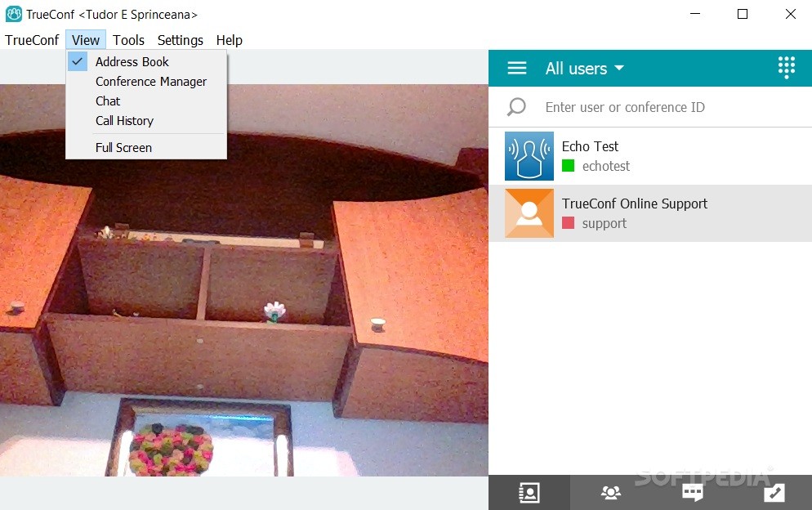Click the TrueConf app logo in title bar
The width and height of the screenshot is (812, 510).
(x=13, y=14)
